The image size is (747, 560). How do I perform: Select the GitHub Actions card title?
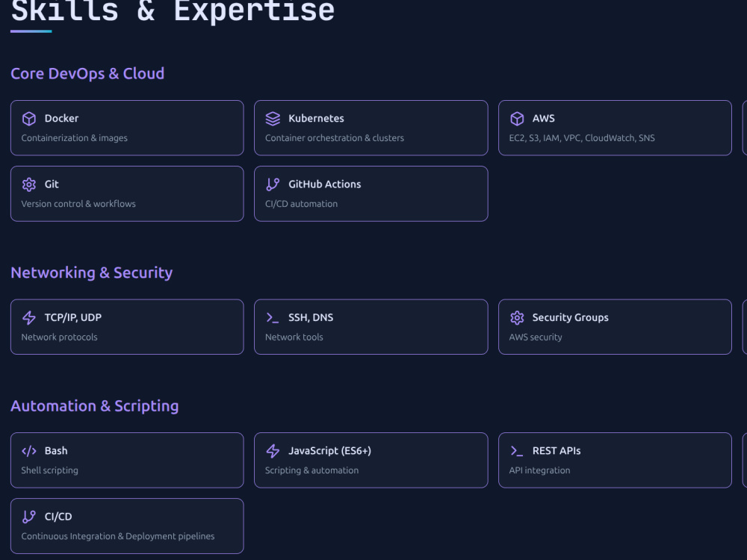[325, 184]
